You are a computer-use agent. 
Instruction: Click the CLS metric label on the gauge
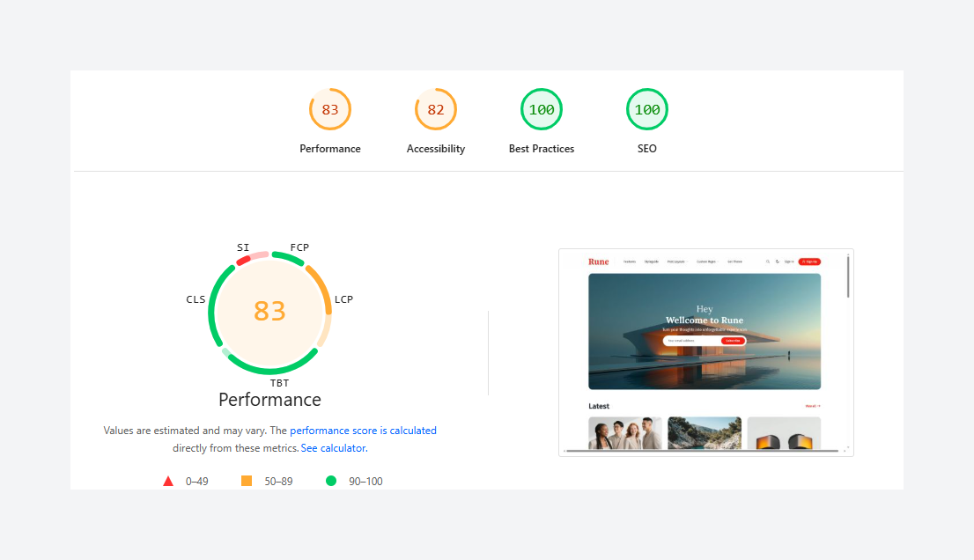coord(196,299)
